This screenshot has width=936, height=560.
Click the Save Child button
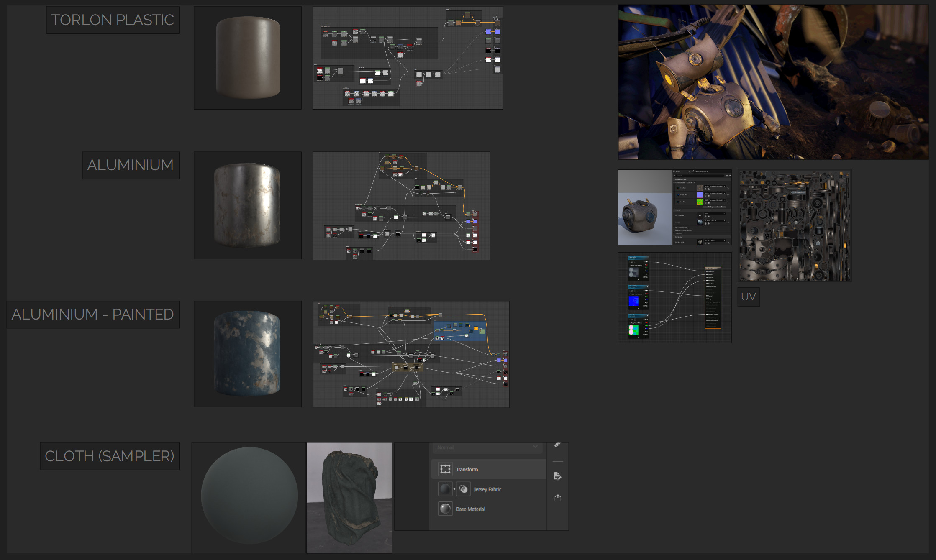coord(721,207)
